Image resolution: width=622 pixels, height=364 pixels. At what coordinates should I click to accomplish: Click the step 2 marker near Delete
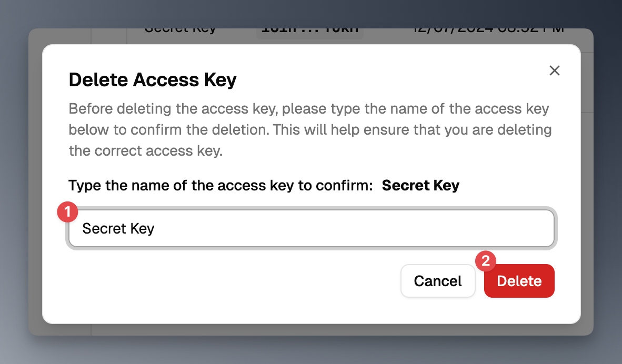point(486,261)
